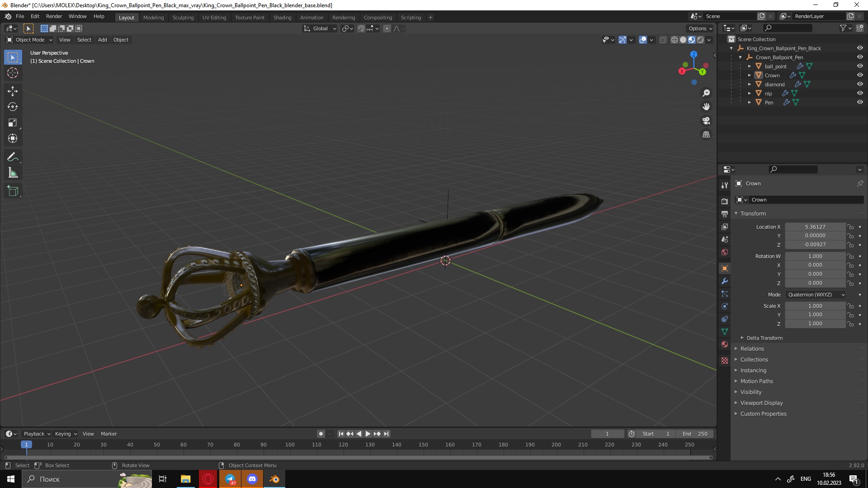Open the Modifier properties wrench tab
The height and width of the screenshot is (488, 868).
725,281
